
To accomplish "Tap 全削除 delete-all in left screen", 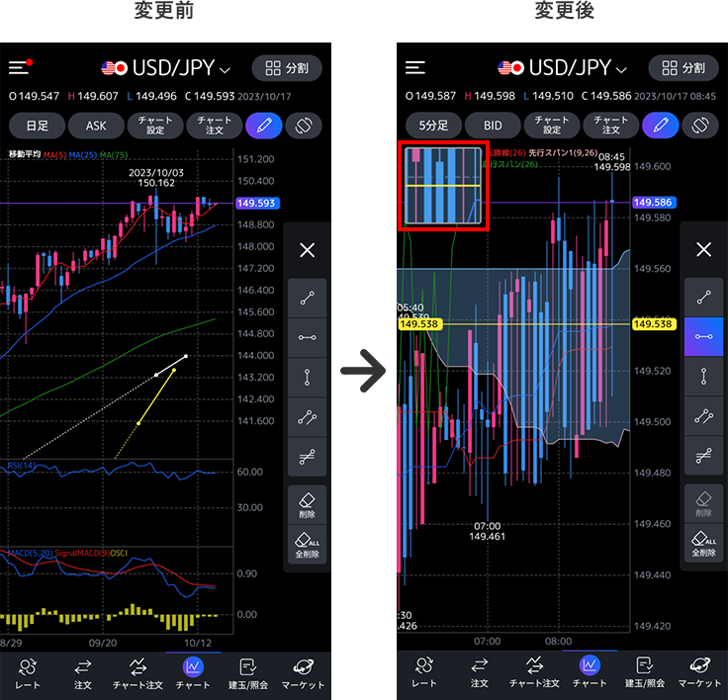I will pos(307,545).
